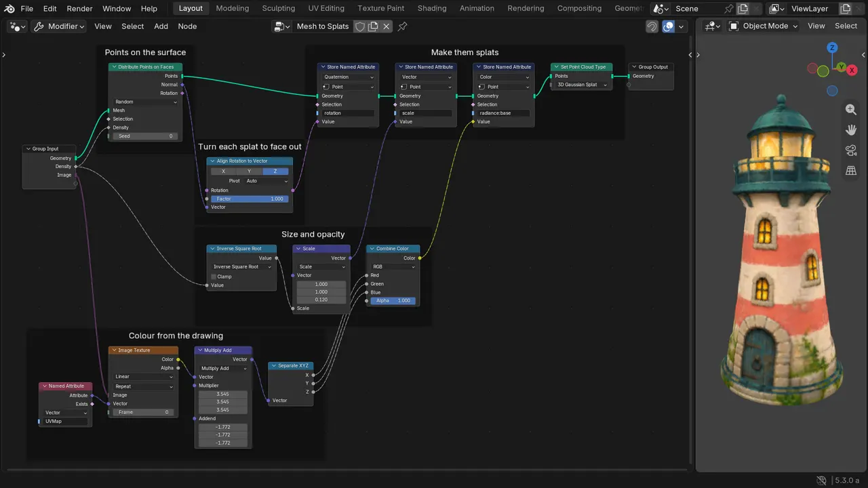Add a new ViewLayer copy icon

pos(845,8)
